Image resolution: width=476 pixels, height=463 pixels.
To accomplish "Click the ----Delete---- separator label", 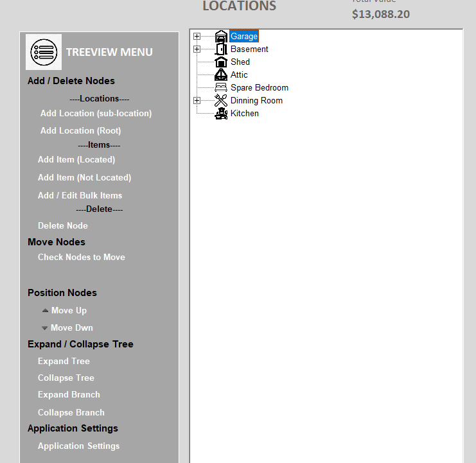I will [x=100, y=209].
